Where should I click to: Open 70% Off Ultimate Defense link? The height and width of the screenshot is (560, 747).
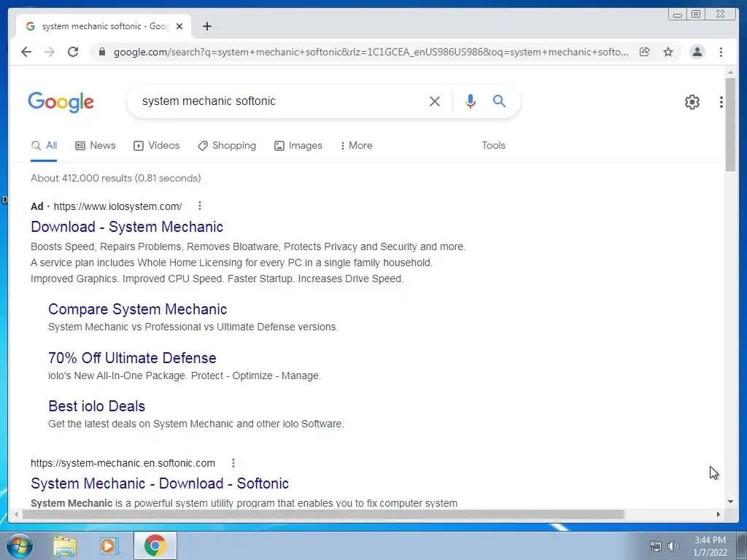tap(132, 357)
